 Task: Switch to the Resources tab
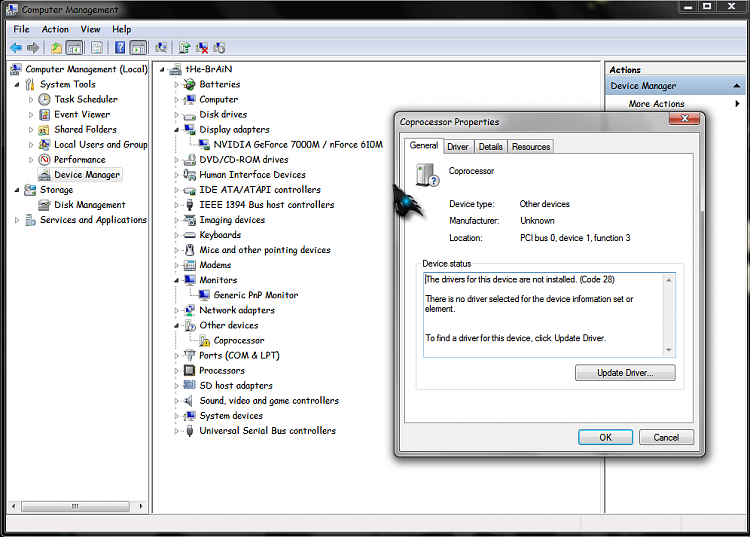pos(531,147)
